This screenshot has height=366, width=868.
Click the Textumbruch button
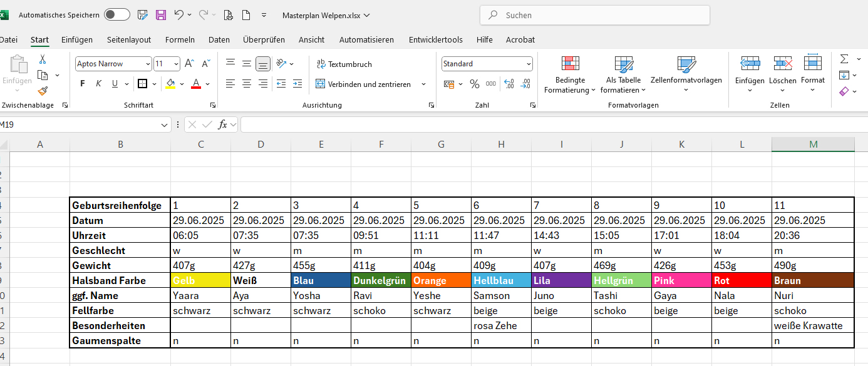(x=344, y=64)
